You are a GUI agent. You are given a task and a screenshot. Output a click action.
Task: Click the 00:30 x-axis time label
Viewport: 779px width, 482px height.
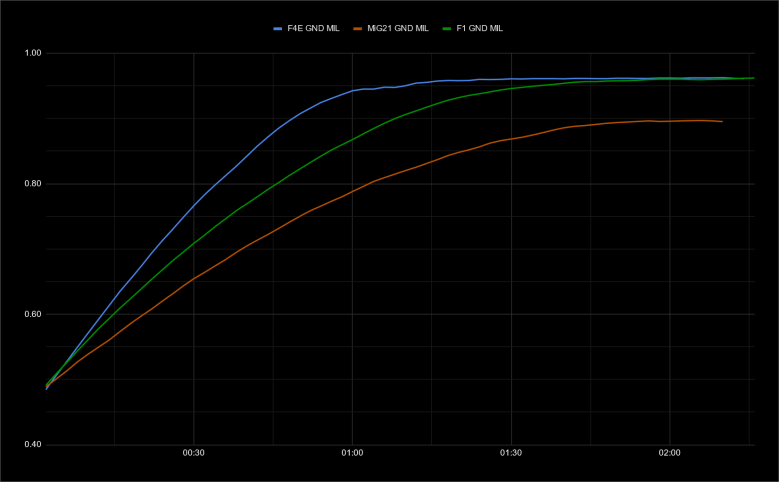(192, 453)
